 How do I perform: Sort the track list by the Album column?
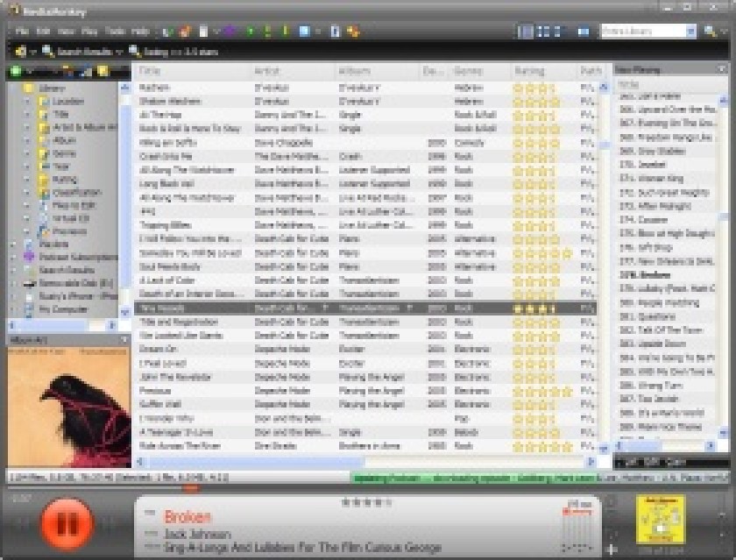[377, 71]
